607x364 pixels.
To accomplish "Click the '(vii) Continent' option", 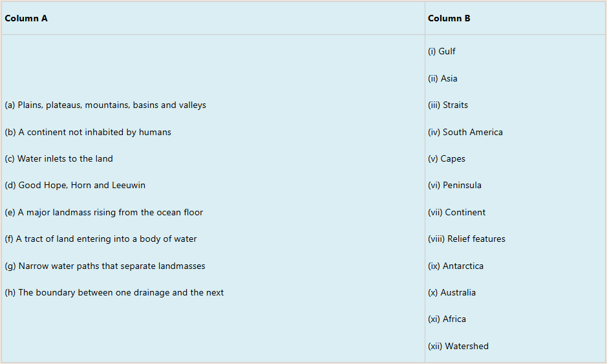I will point(456,212).
